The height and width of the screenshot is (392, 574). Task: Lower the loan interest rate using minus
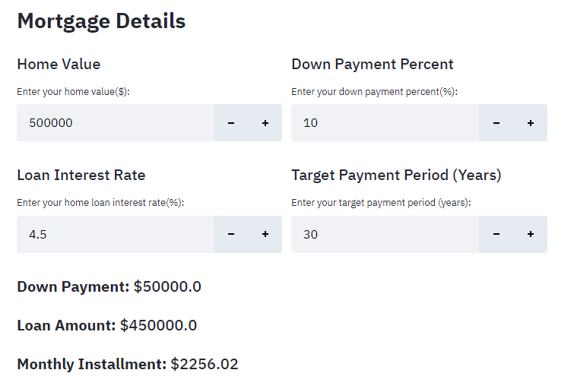point(231,235)
